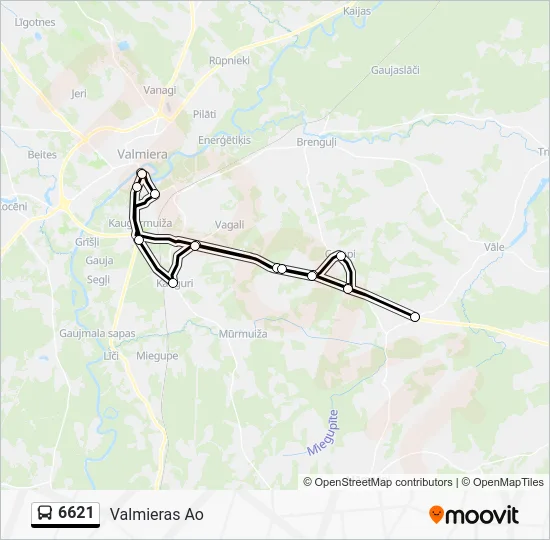This screenshot has width=550, height=540.
Task: Select the stop marker west of Cempi loop
Action: click(x=312, y=276)
